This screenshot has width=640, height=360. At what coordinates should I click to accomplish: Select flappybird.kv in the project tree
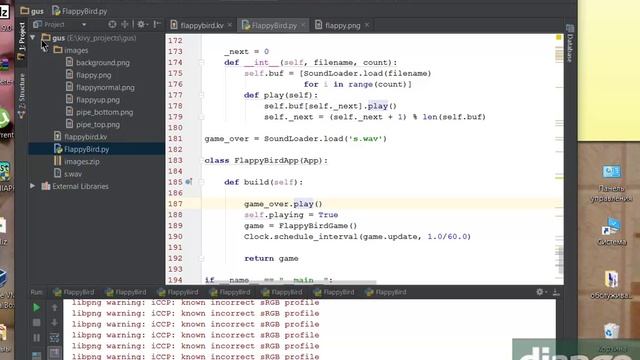[x=80, y=137]
